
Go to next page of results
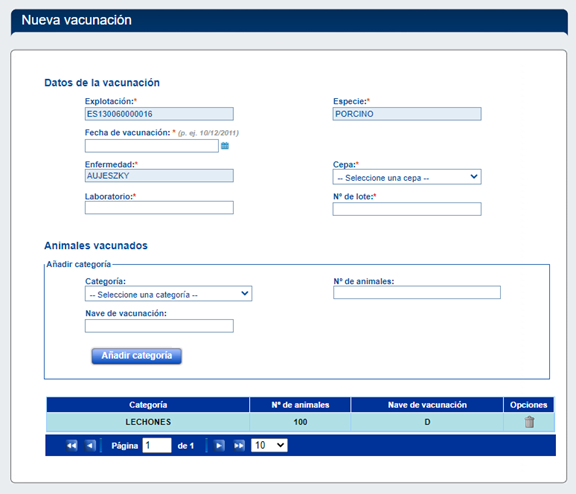pyautogui.click(x=219, y=446)
